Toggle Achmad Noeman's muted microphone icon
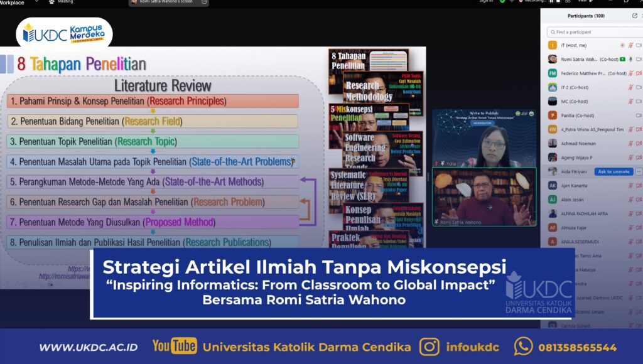This screenshot has height=364, width=643. point(630,144)
